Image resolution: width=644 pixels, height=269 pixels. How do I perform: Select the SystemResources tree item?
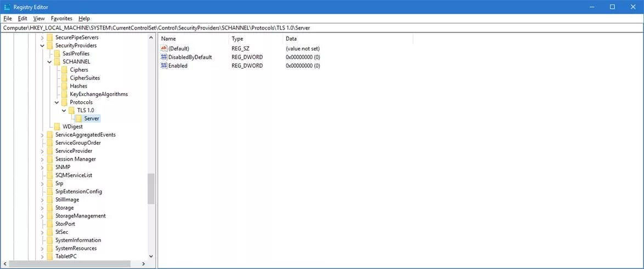pyautogui.click(x=76, y=249)
